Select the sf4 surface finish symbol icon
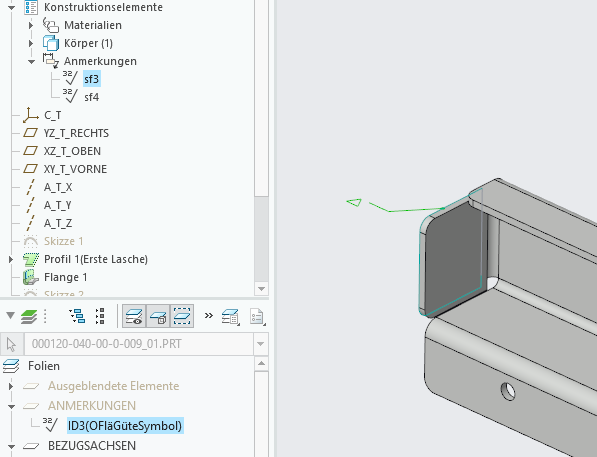The image size is (597, 457). (x=70, y=97)
